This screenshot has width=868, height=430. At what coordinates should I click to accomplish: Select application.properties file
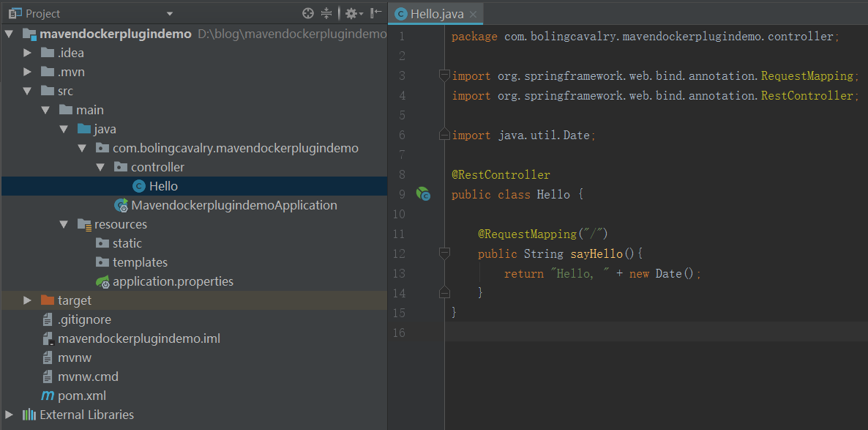point(173,281)
